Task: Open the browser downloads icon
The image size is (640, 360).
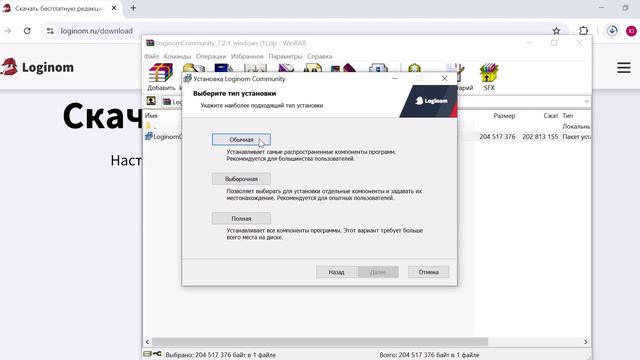Action: point(612,31)
